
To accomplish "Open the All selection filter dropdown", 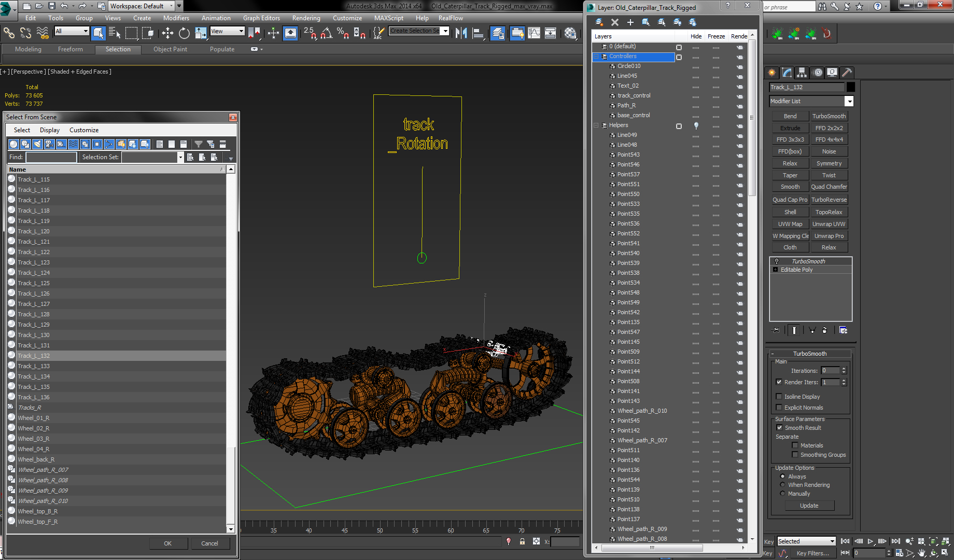I will [x=86, y=31].
